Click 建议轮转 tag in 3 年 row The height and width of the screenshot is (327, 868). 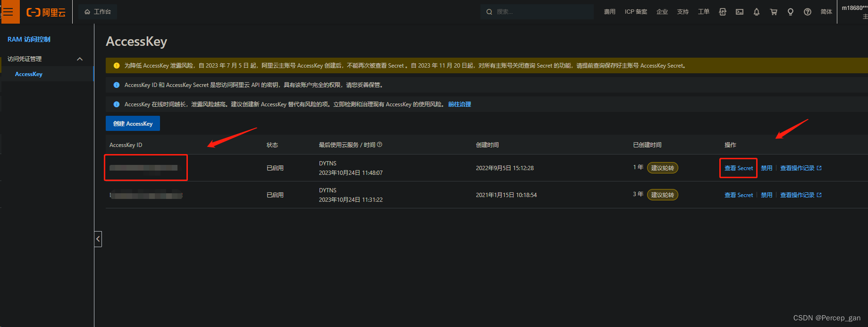coord(663,195)
